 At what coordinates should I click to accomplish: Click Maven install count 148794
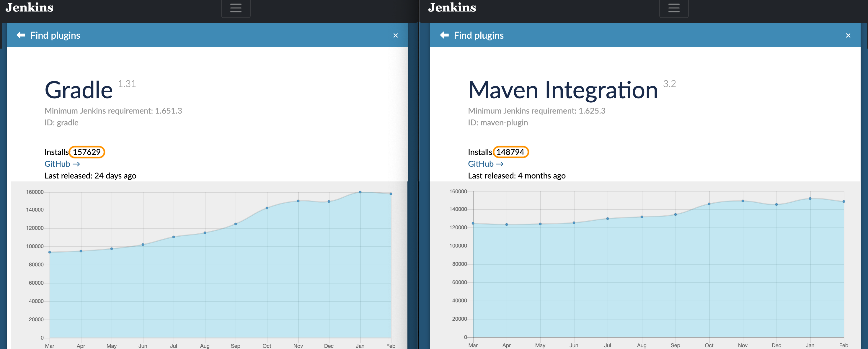click(x=510, y=152)
